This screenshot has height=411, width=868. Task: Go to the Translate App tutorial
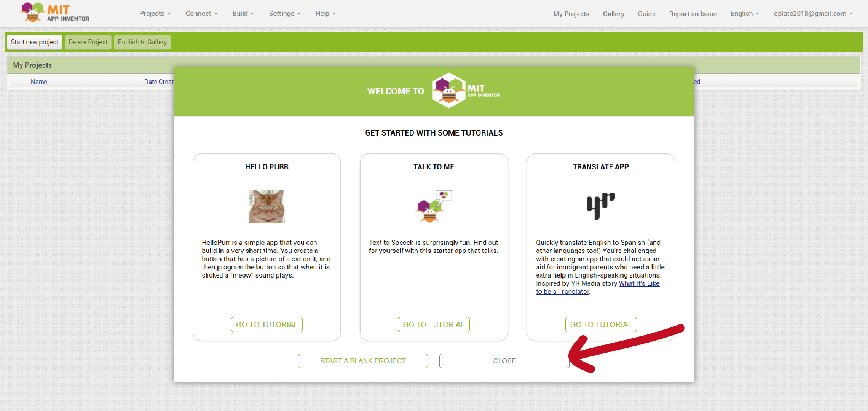pos(601,324)
